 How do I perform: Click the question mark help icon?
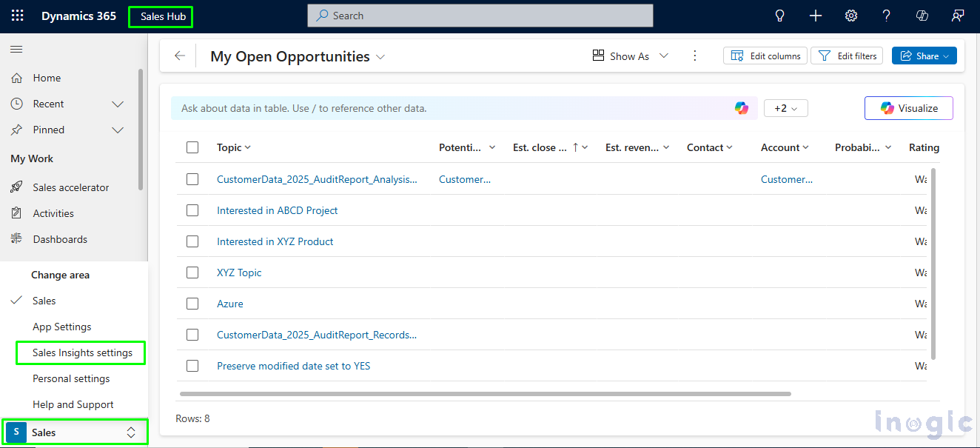click(x=887, y=16)
